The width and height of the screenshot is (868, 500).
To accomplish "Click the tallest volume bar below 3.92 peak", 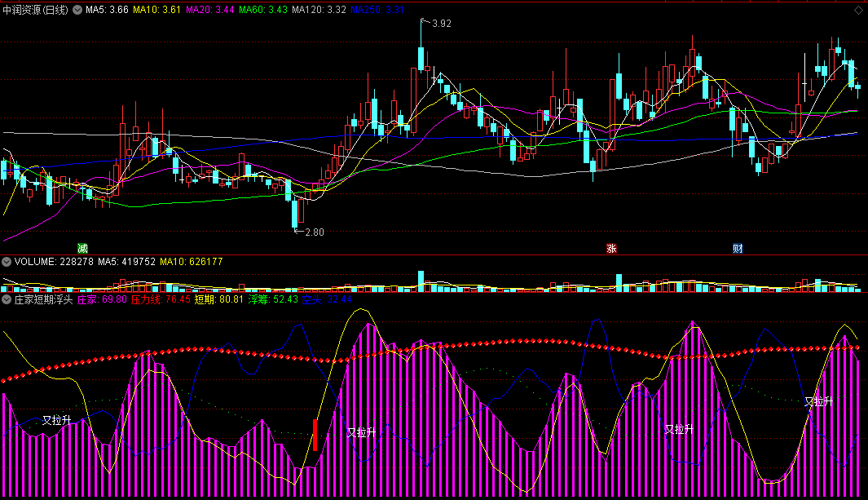I will (421, 281).
